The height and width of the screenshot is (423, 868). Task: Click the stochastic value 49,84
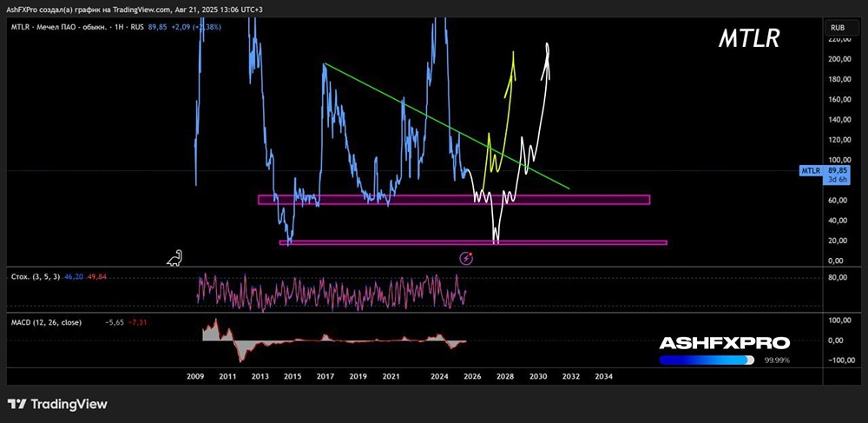pyautogui.click(x=95, y=275)
